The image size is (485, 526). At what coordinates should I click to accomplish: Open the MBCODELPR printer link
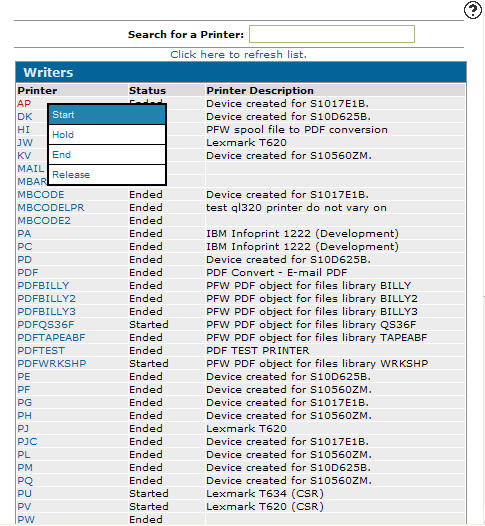pyautogui.click(x=51, y=208)
